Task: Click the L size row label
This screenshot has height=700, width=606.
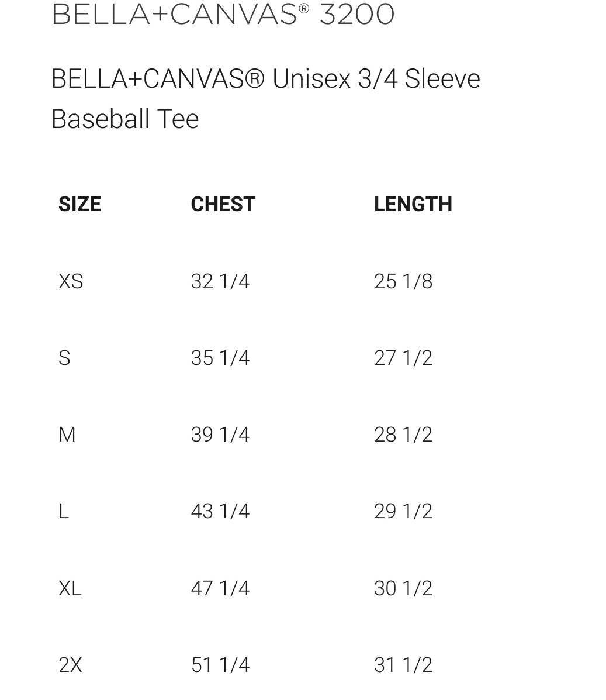Action: (x=64, y=511)
